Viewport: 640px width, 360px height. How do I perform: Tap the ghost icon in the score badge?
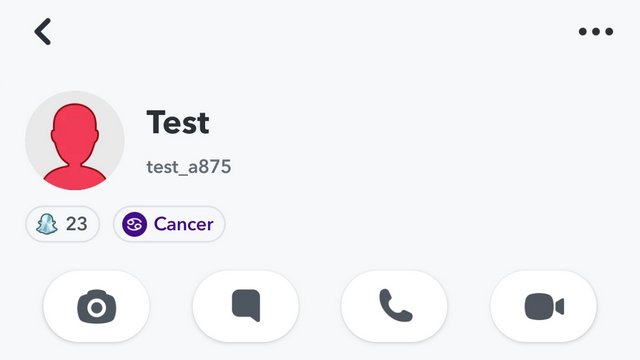click(x=47, y=224)
